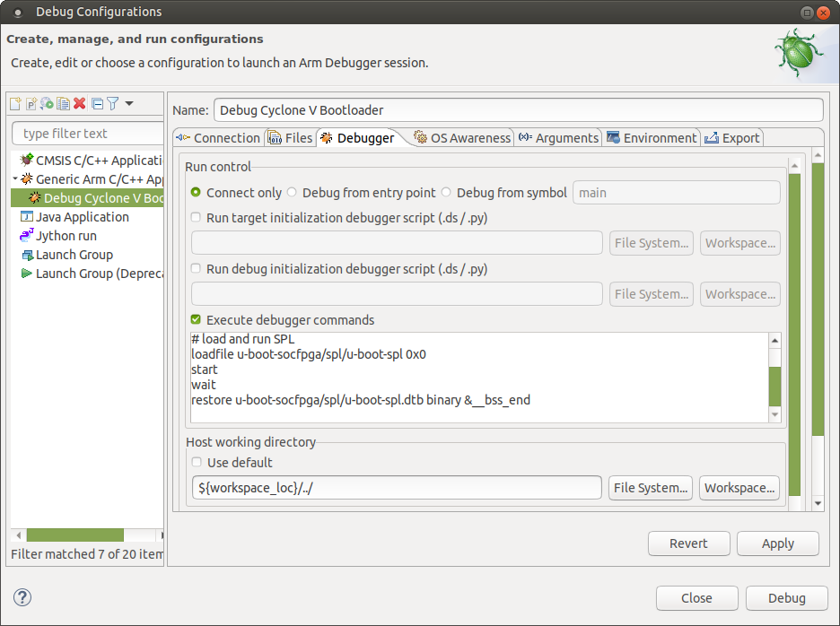
Task: Enable Run target initialization debugger script
Action: point(196,217)
